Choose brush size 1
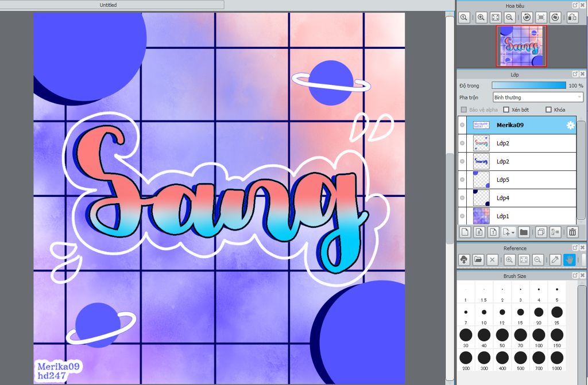 [x=465, y=293]
